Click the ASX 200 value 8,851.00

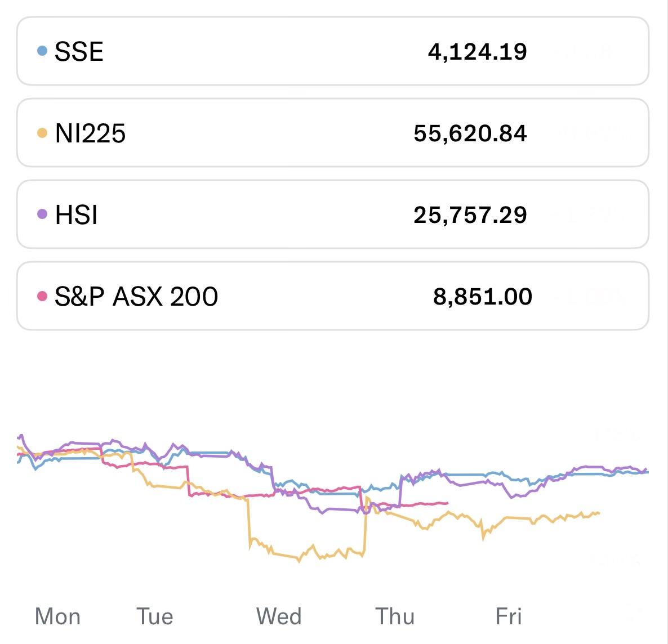[x=482, y=297]
